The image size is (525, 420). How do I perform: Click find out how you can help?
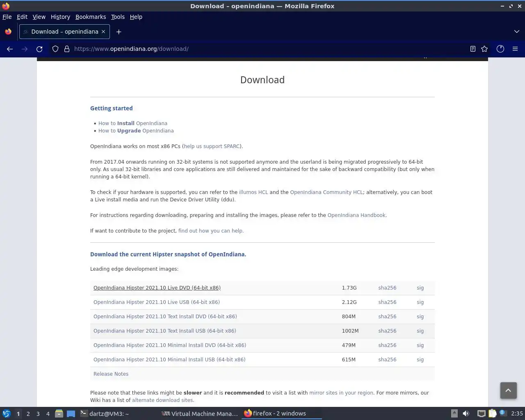click(x=210, y=231)
